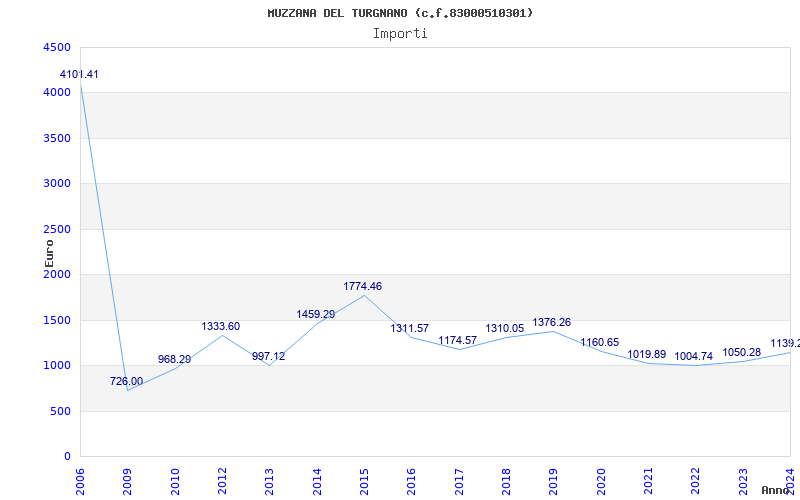Click the 2020 year axis label
Screen dimensions: 800x500
(602, 479)
